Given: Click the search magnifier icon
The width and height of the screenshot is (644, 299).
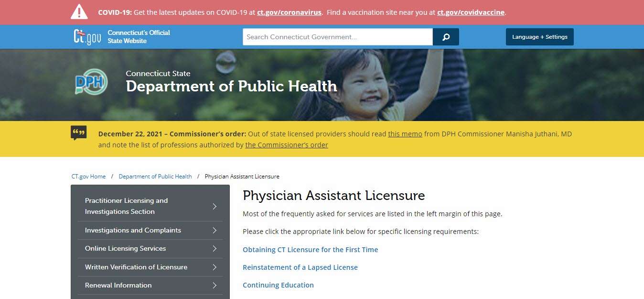Looking at the screenshot, I should 445,36.
